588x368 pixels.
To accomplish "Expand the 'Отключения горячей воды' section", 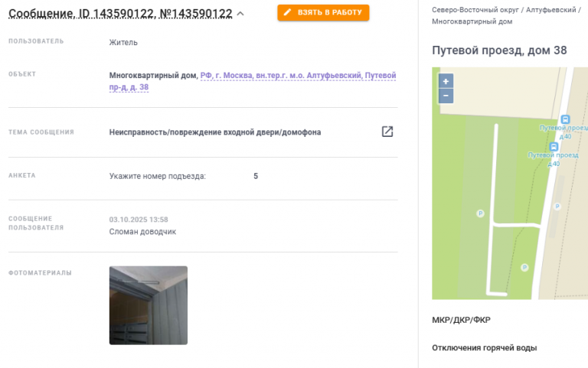I will (x=485, y=348).
